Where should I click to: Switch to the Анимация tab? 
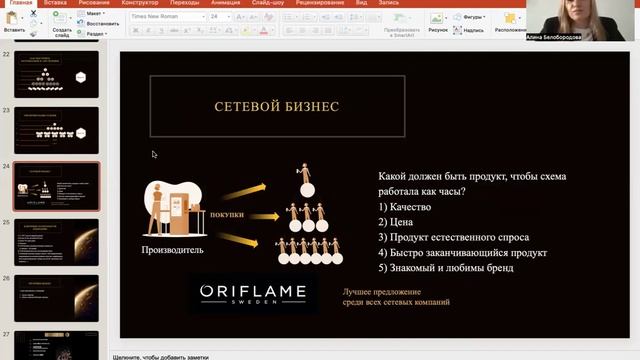click(x=225, y=3)
